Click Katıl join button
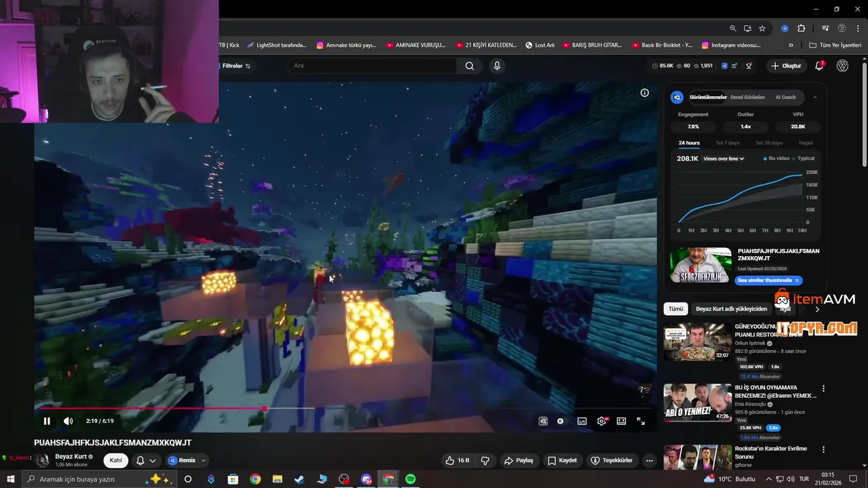868x488 pixels. tap(116, 460)
